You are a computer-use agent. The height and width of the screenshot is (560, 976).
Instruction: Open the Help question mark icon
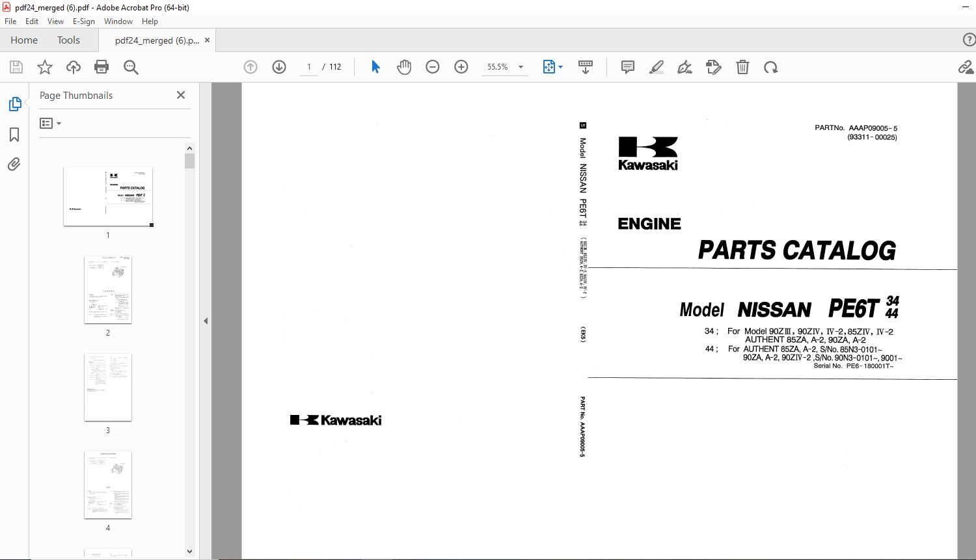pyautogui.click(x=969, y=40)
